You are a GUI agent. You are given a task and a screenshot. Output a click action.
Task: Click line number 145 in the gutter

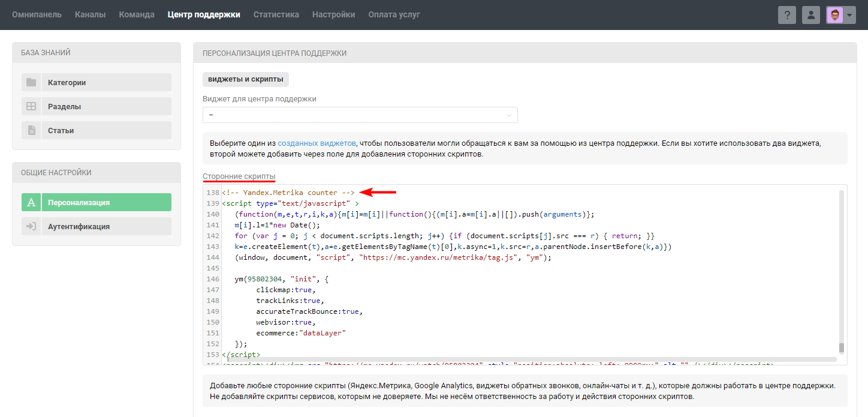tap(213, 268)
